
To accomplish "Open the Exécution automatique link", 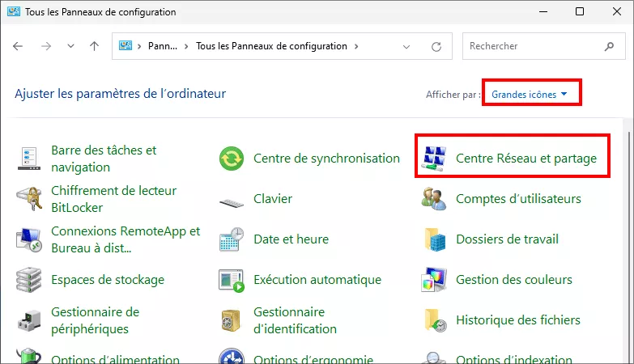I will pyautogui.click(x=317, y=280).
